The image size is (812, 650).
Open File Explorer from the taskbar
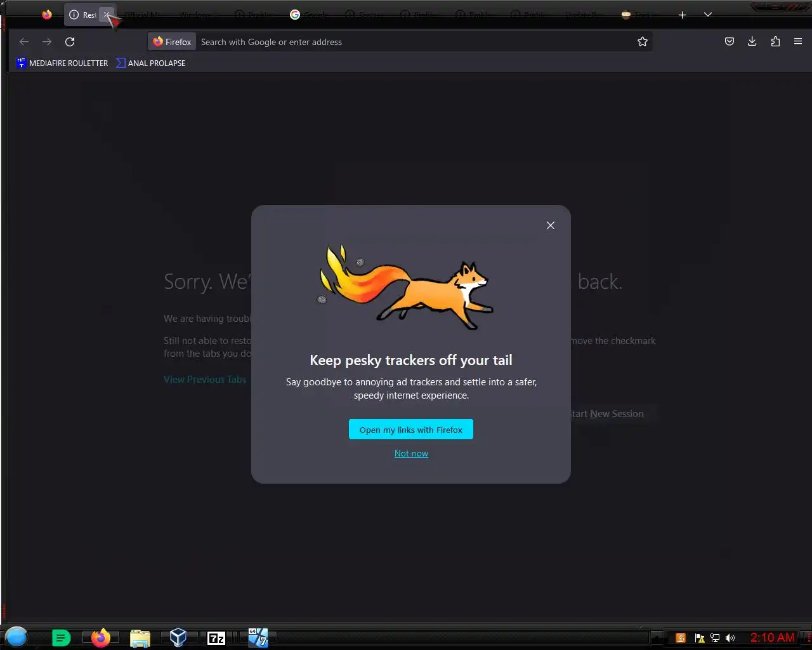pos(140,637)
